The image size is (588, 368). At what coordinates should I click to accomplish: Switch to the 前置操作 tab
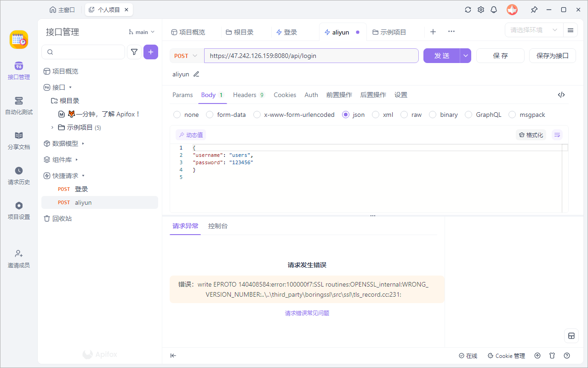(x=339, y=95)
